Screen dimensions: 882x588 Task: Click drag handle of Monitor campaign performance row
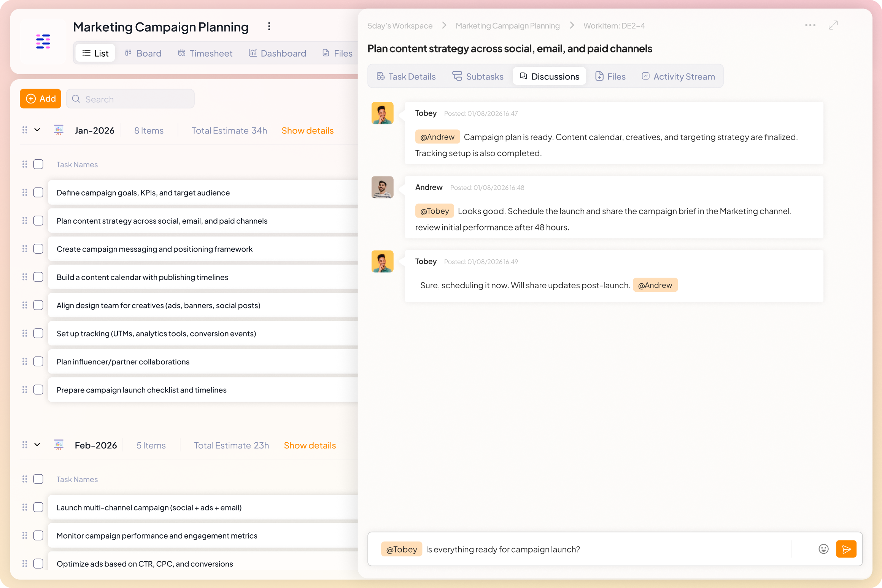pyautogui.click(x=25, y=535)
